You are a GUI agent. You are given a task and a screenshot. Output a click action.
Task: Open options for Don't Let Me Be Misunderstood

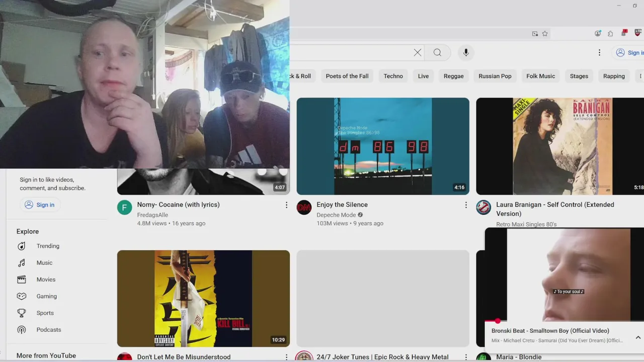point(286,357)
